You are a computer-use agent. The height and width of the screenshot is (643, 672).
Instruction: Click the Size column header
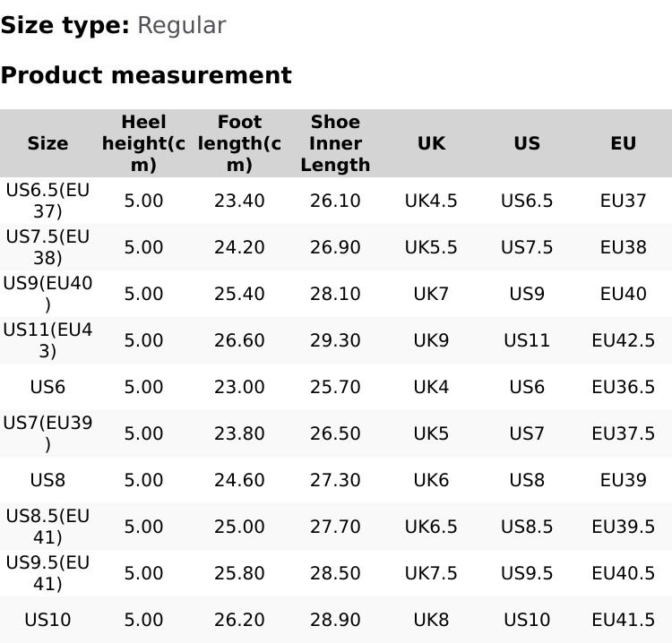click(x=47, y=143)
